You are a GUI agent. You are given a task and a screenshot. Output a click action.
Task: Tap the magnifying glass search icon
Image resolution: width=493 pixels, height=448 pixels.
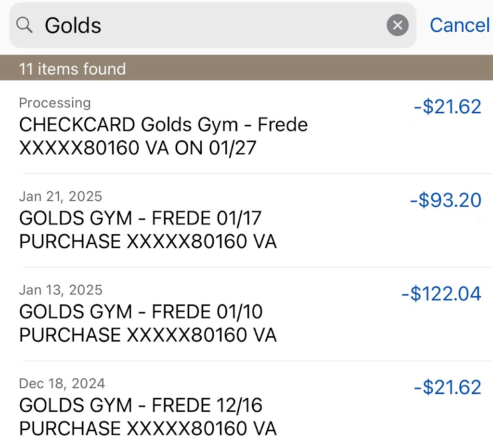pyautogui.click(x=25, y=25)
